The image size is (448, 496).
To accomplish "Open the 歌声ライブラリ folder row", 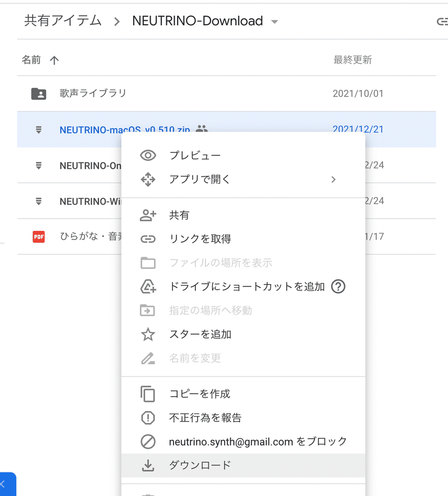I will tap(226, 94).
